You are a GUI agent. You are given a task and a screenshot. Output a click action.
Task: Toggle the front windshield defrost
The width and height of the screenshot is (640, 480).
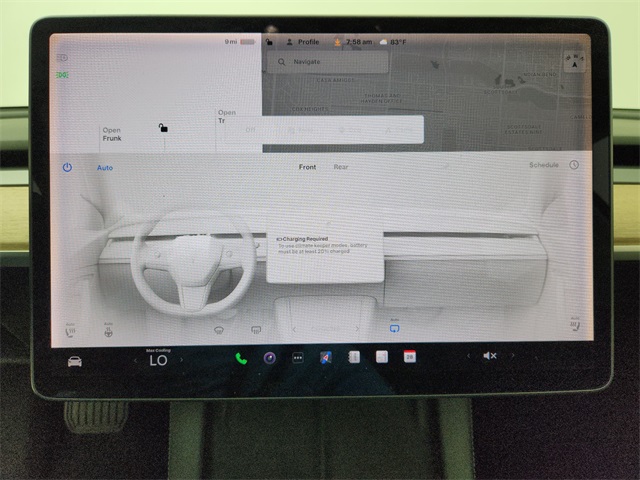[x=219, y=330]
